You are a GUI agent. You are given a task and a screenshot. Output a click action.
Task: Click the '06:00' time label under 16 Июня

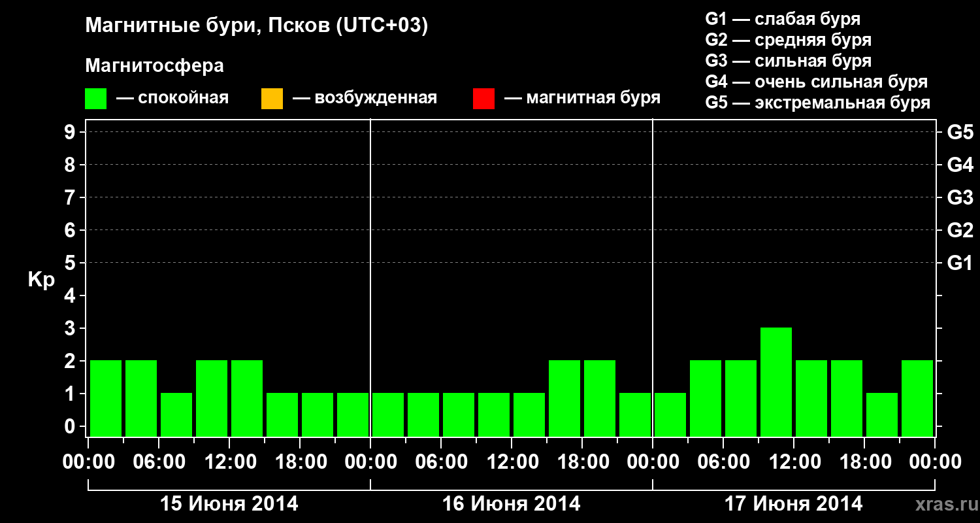441,462
